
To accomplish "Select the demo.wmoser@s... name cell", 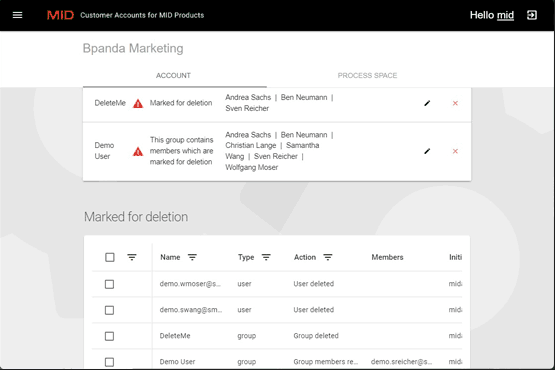I will click(190, 284).
